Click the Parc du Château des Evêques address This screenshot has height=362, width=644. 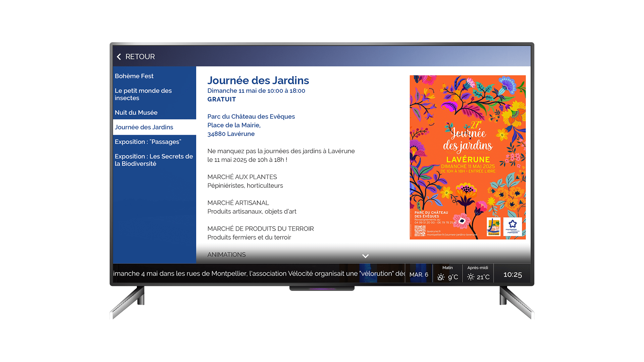click(251, 116)
